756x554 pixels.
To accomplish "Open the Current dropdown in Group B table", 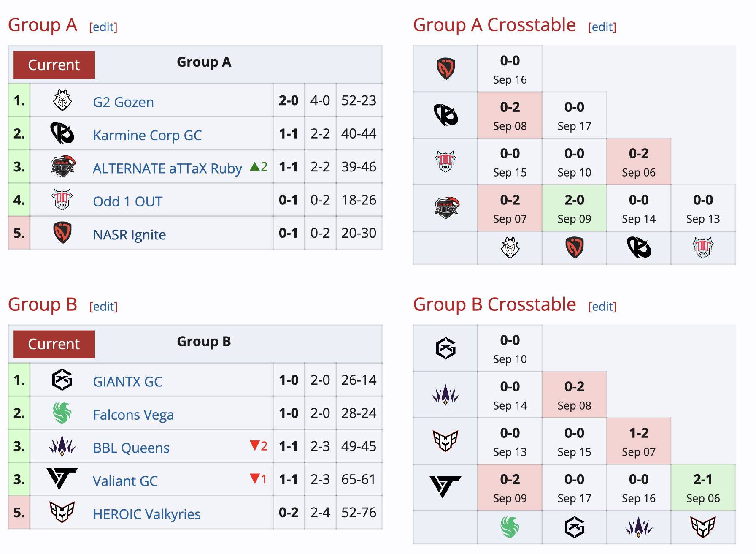I will (54, 344).
